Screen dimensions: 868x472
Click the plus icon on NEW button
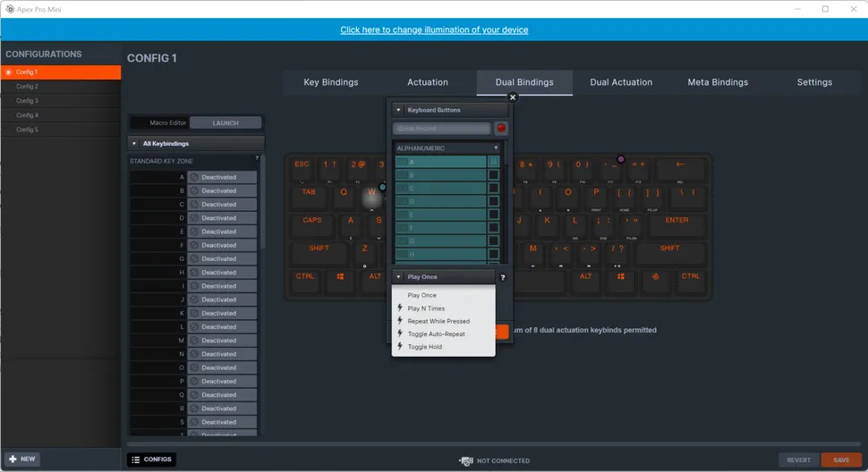[x=13, y=459]
